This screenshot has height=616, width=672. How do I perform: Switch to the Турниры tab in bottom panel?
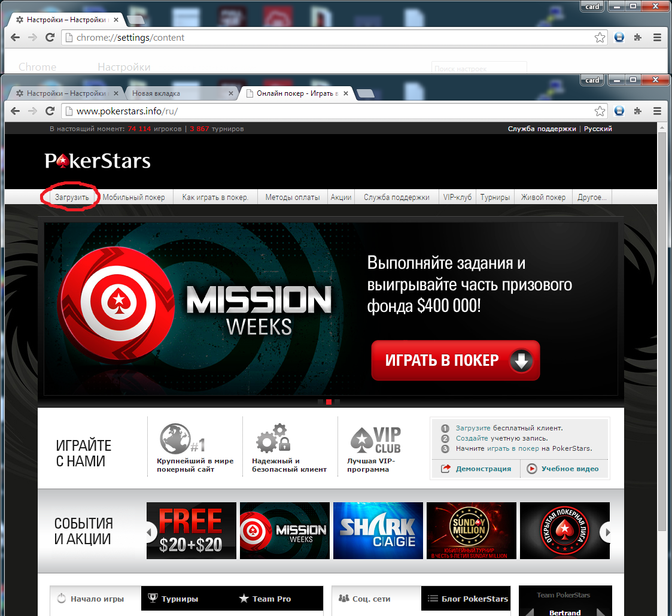click(180, 599)
